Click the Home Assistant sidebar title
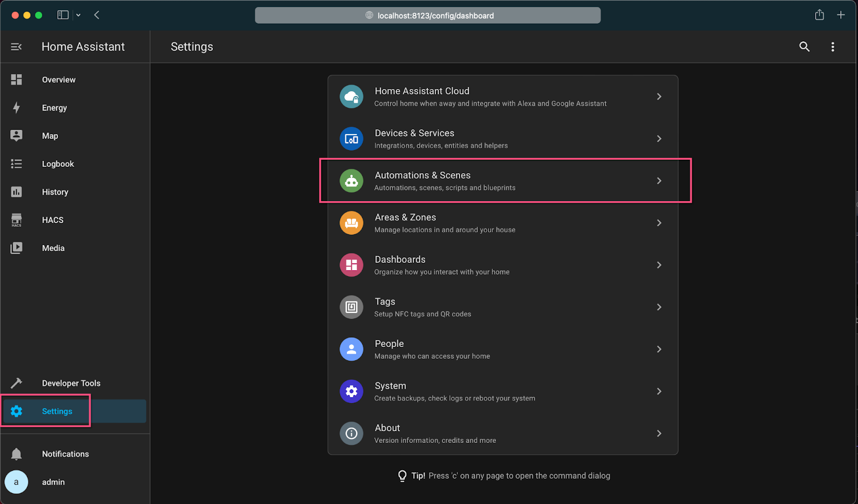 83,47
